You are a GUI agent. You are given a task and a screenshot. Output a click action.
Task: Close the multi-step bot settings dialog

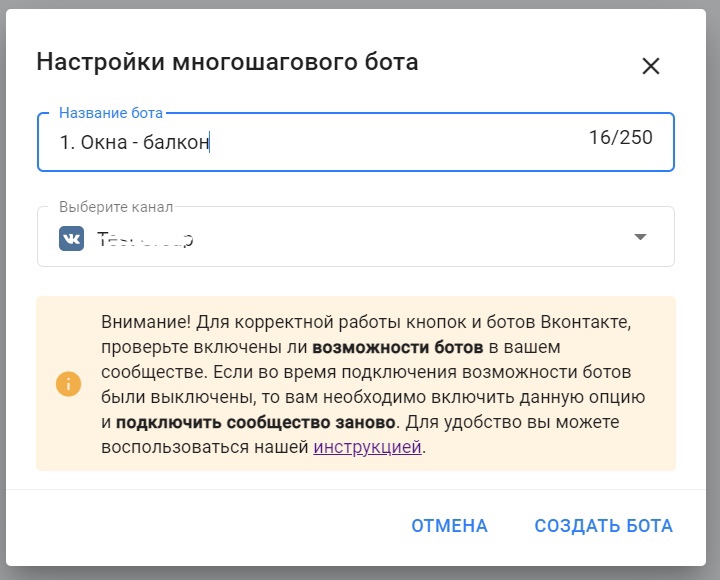pyautogui.click(x=651, y=66)
